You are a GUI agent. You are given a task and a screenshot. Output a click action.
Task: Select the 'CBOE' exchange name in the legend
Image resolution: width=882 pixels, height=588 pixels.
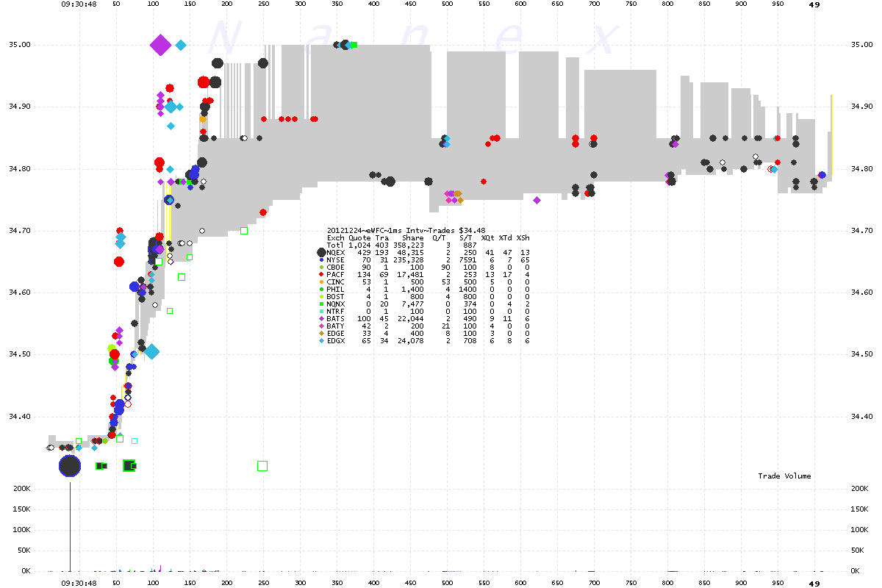point(336,268)
